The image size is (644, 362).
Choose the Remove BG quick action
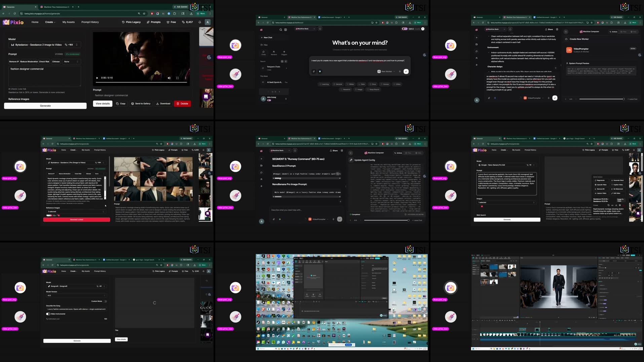tap(601, 189)
